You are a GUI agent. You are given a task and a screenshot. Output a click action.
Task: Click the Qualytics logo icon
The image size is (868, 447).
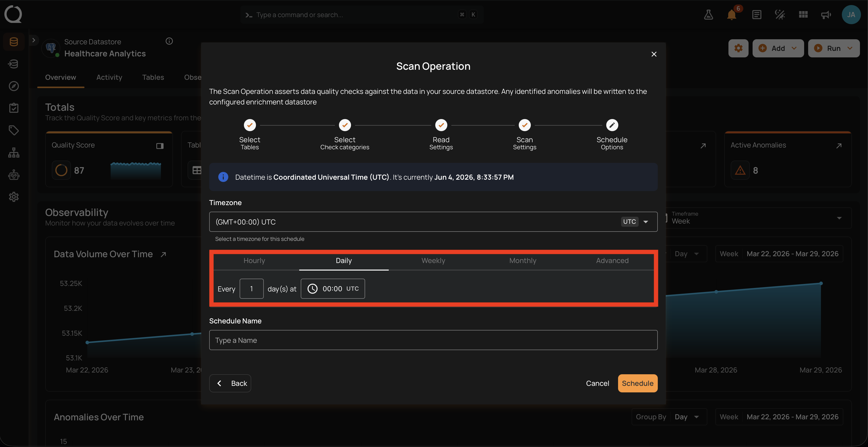pos(13,14)
